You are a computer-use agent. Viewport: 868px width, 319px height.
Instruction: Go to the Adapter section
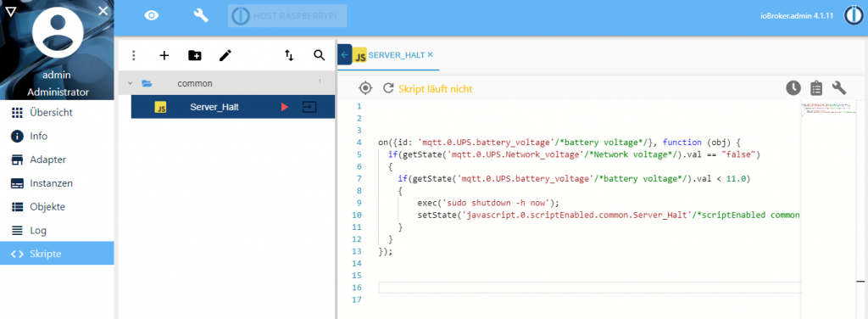tap(57, 159)
